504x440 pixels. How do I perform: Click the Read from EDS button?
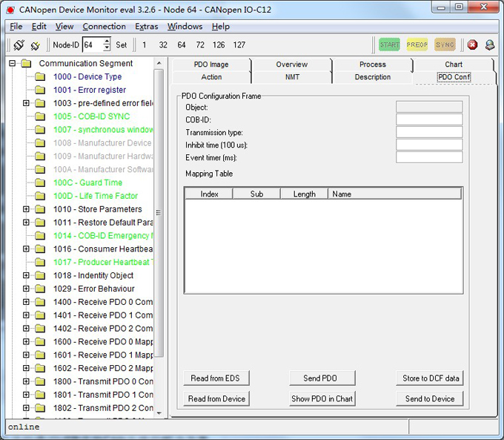(216, 378)
